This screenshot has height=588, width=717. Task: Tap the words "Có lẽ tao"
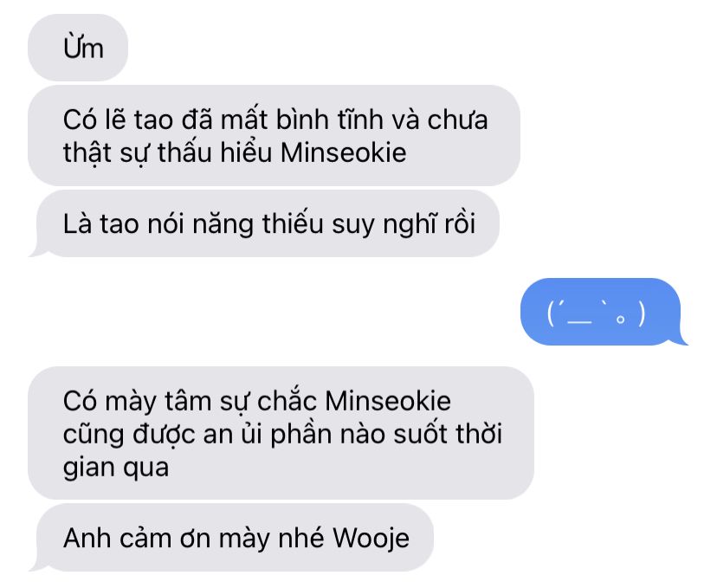click(118, 120)
